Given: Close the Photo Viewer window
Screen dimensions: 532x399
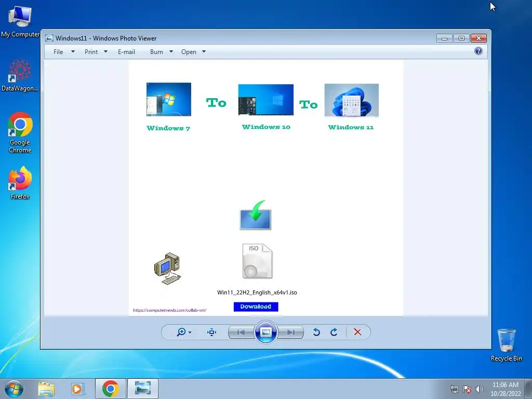Looking at the screenshot, I should click(478, 38).
